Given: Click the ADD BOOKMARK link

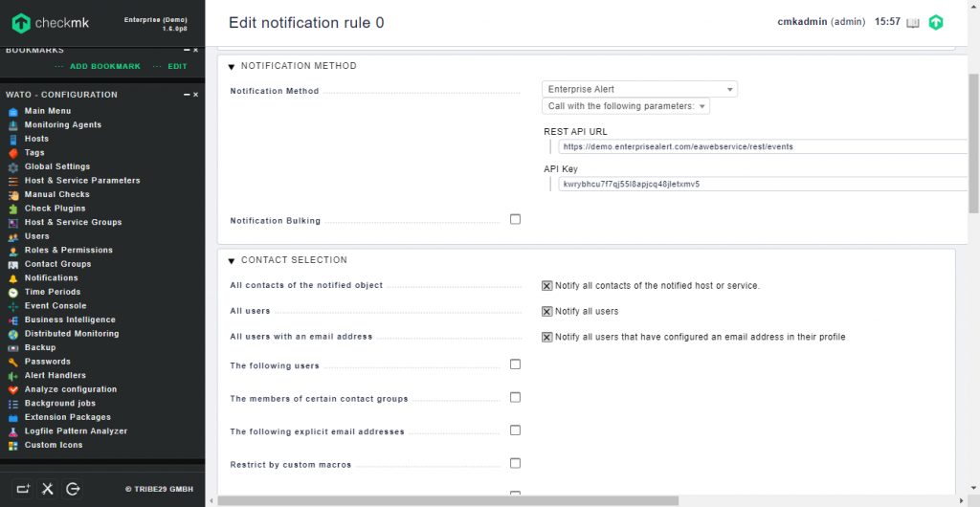Looking at the screenshot, I should 105,66.
